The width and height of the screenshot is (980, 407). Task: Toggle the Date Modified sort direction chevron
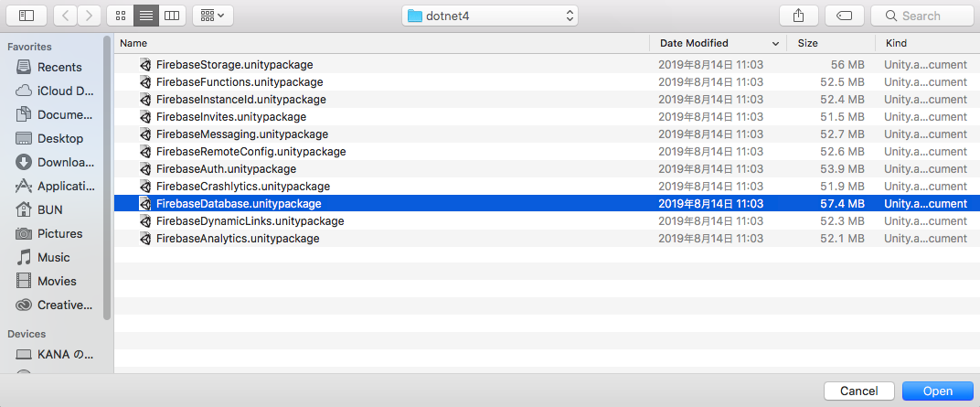point(775,44)
